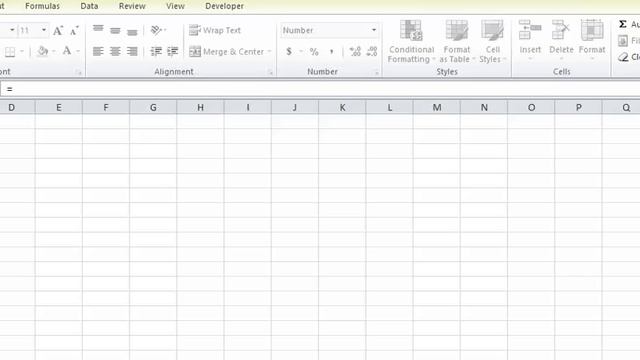The height and width of the screenshot is (360, 640).
Task: Align text left
Action: 98,51
